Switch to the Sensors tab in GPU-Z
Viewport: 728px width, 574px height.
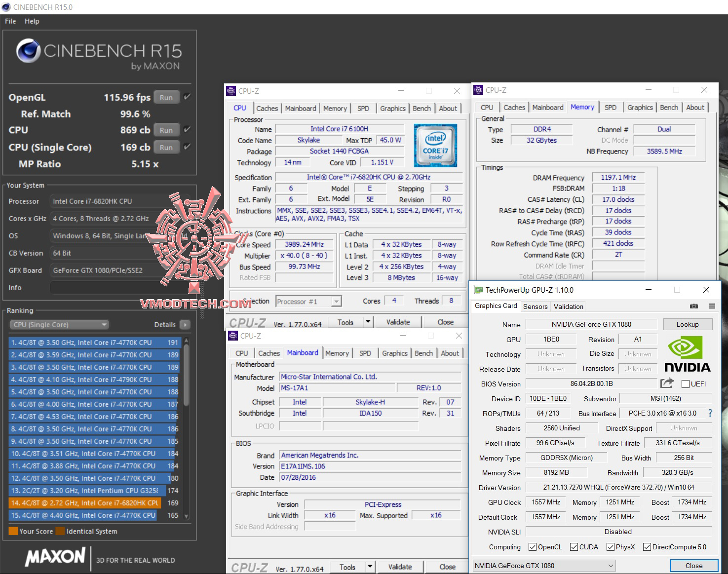[535, 306]
